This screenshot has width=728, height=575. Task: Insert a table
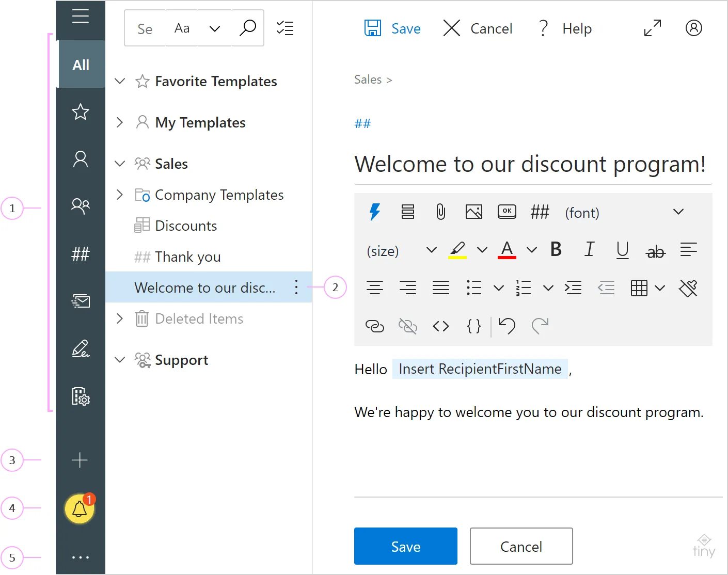639,287
